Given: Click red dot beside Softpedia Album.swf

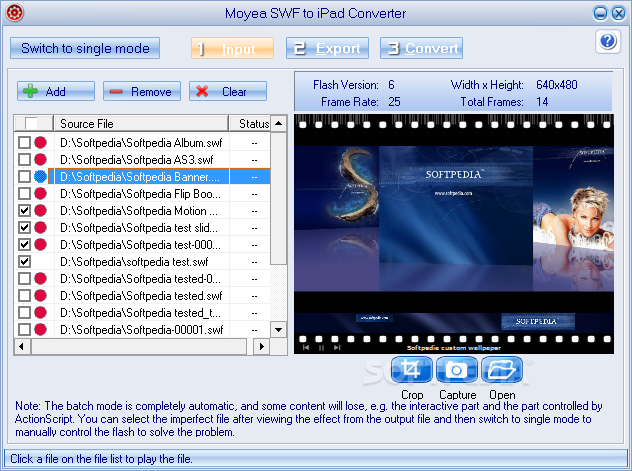Looking at the screenshot, I should click(x=40, y=142).
